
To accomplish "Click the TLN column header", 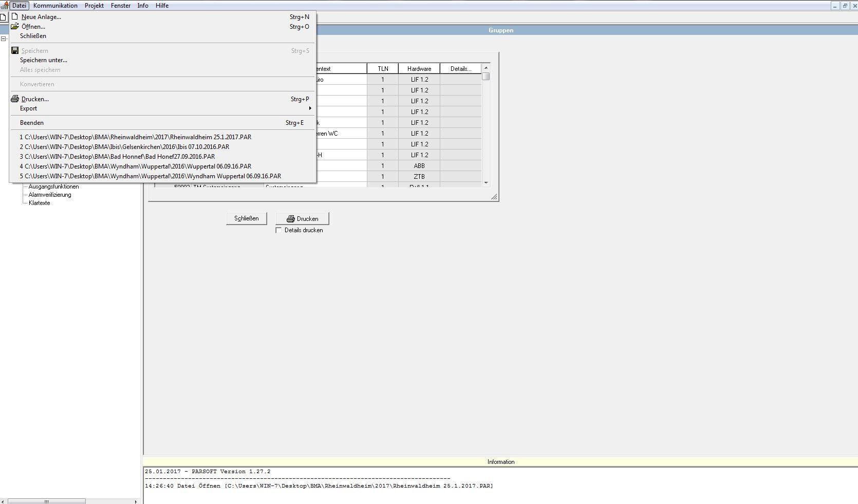I will click(x=383, y=69).
